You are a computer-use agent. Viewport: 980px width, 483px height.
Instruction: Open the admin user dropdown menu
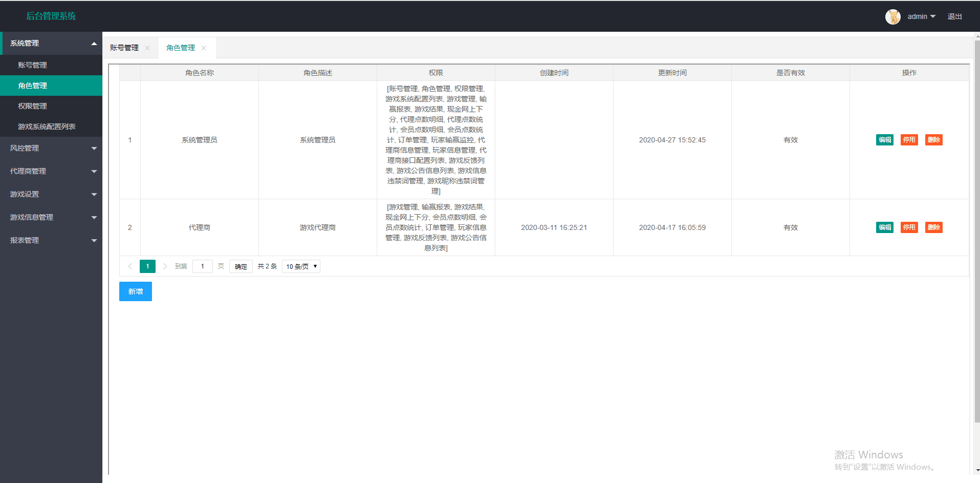pyautogui.click(x=921, y=16)
